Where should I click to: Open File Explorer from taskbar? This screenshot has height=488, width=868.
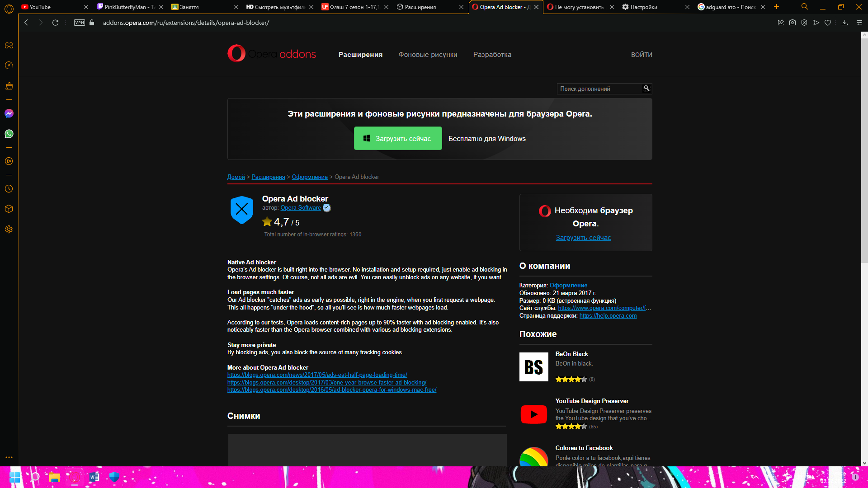55,477
